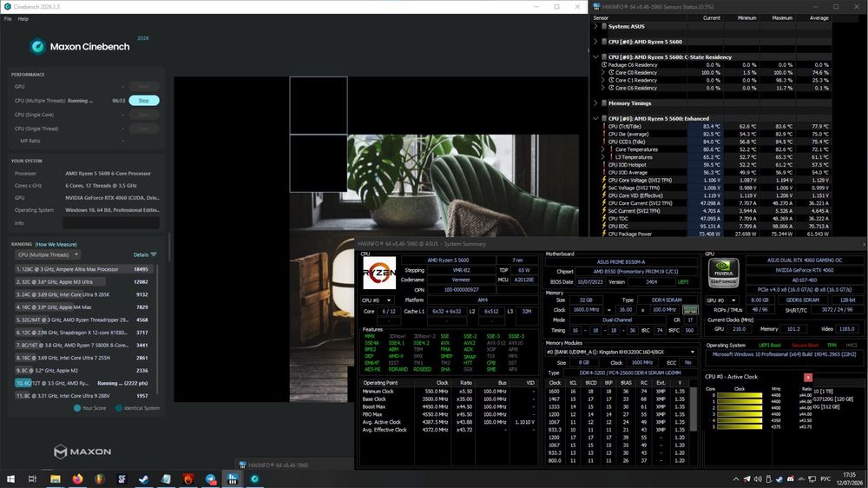Open ranking Details link
Image resolution: width=868 pixels, height=488 pixels.
coord(141,254)
